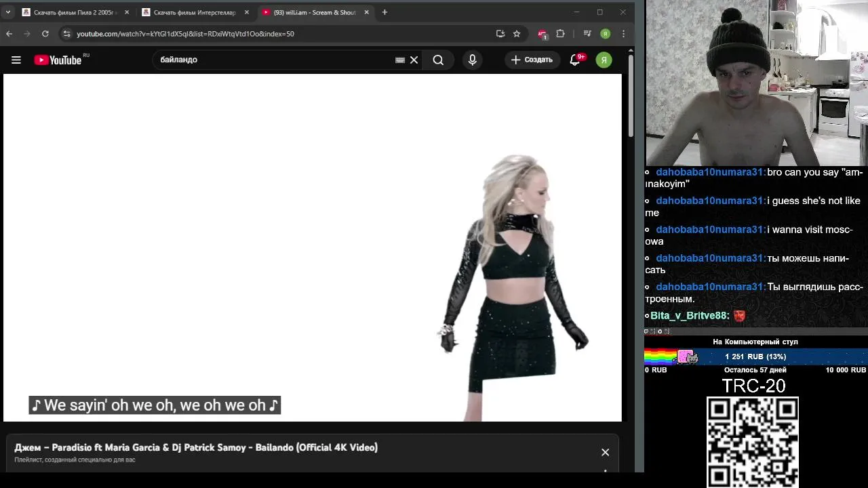This screenshot has height=488, width=868.
Task: Start voice search with the microphone
Action: coord(473,60)
